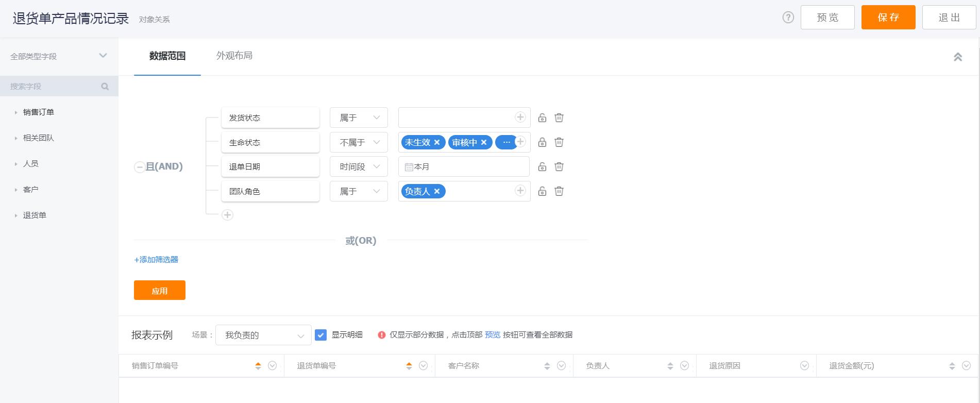This screenshot has height=403, width=980.
Task: Delete the 发货状态 filter row
Action: point(559,118)
